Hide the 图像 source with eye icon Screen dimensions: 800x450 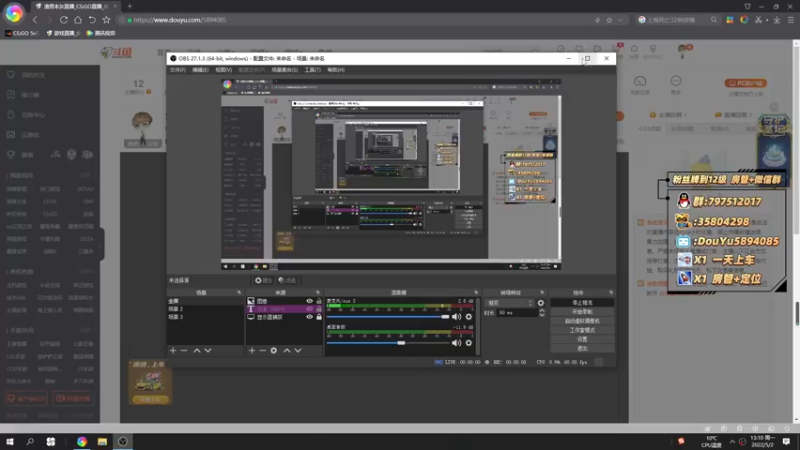coord(309,301)
